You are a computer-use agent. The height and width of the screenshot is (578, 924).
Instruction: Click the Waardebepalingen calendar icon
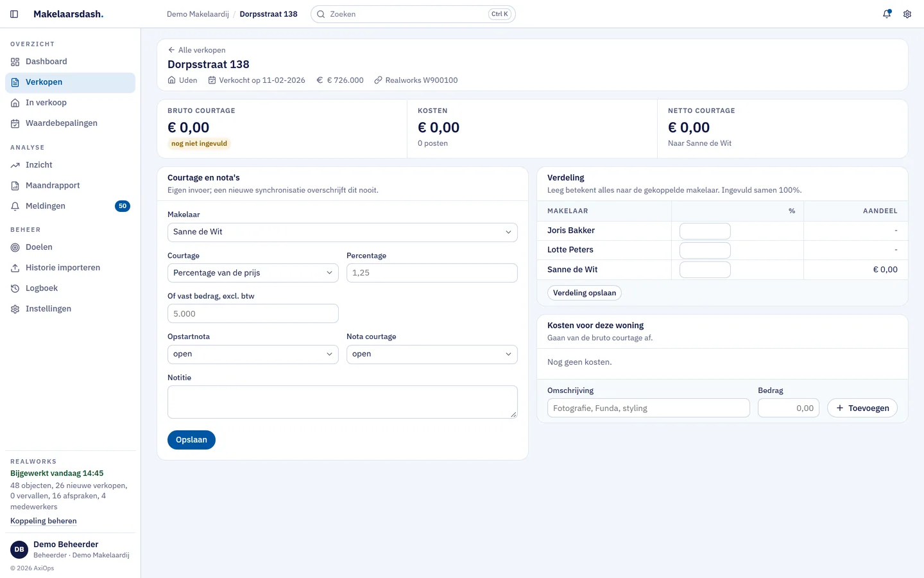click(15, 123)
